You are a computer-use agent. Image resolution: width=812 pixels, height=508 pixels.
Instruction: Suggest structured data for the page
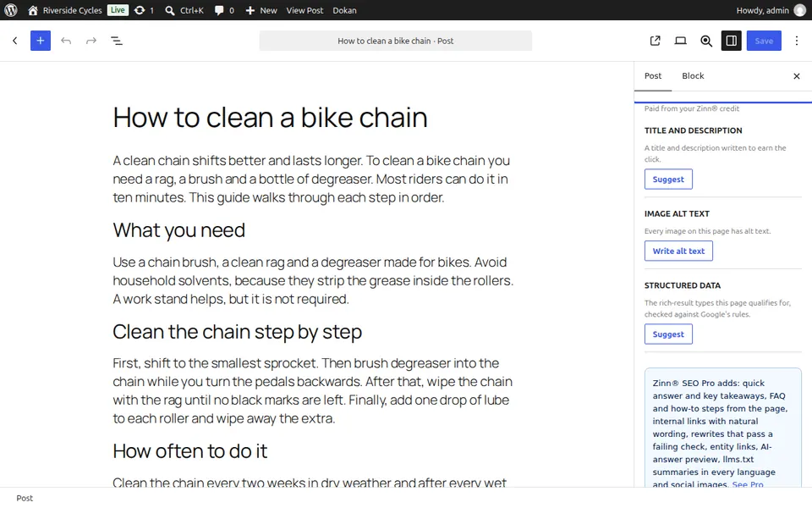[x=668, y=334]
